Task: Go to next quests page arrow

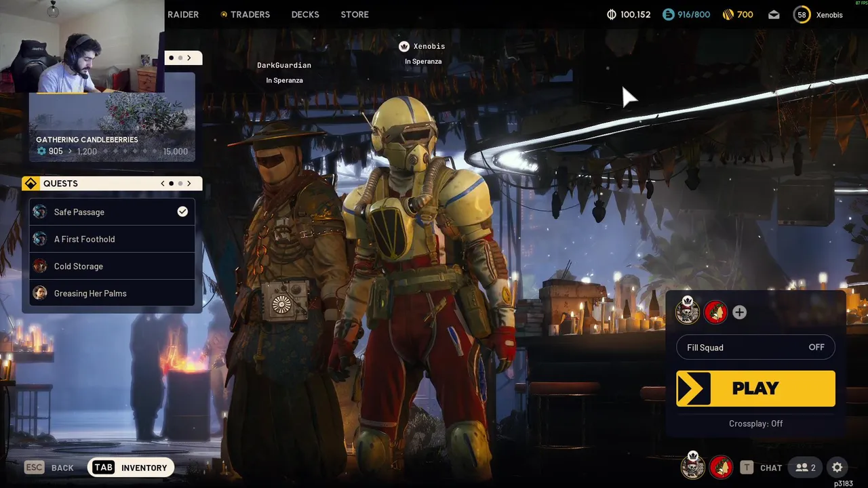Action: point(189,184)
